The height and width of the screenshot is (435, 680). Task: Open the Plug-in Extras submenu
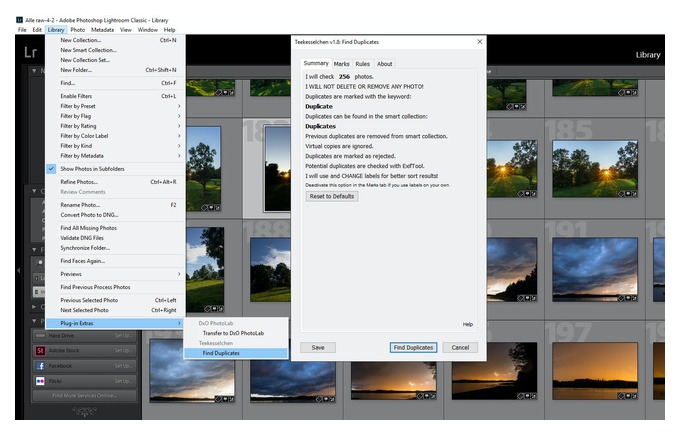tap(115, 323)
